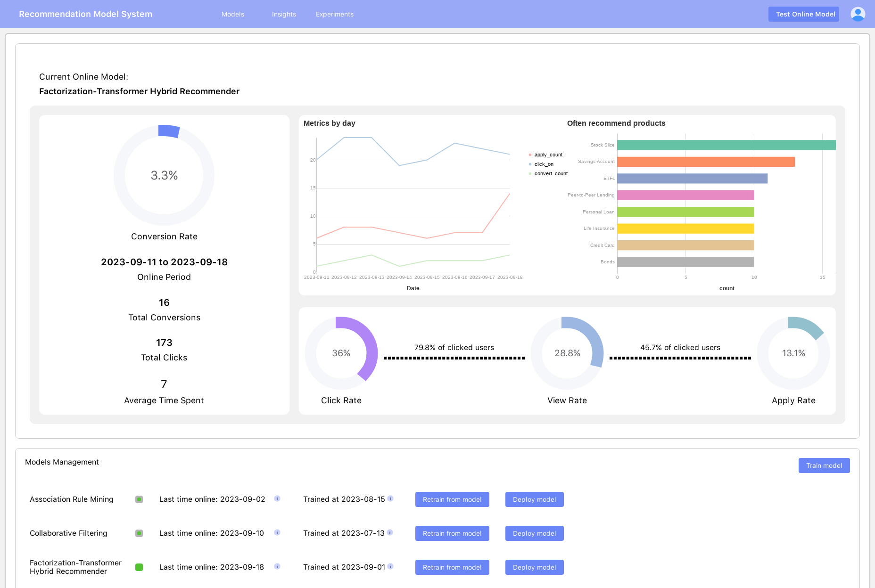Click the Life Insurance bar
875x588 pixels.
(686, 229)
